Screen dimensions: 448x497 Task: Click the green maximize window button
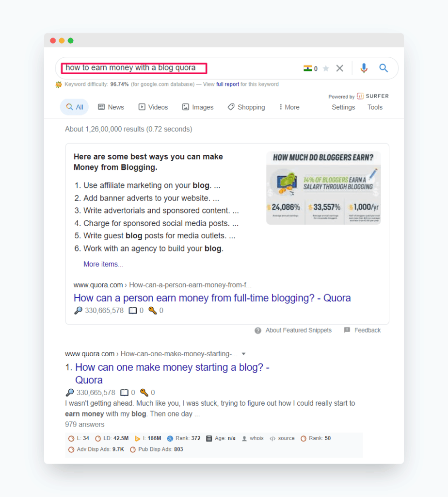(71, 41)
